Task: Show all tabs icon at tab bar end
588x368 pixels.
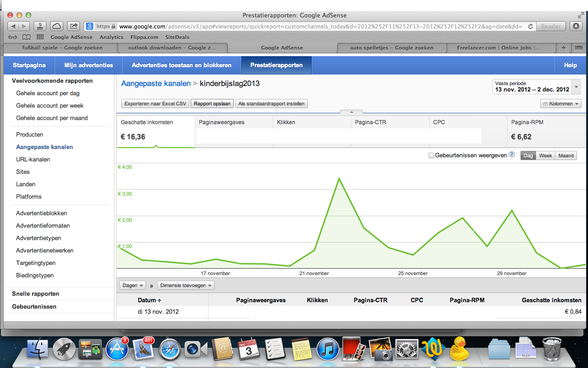Action: coord(578,47)
